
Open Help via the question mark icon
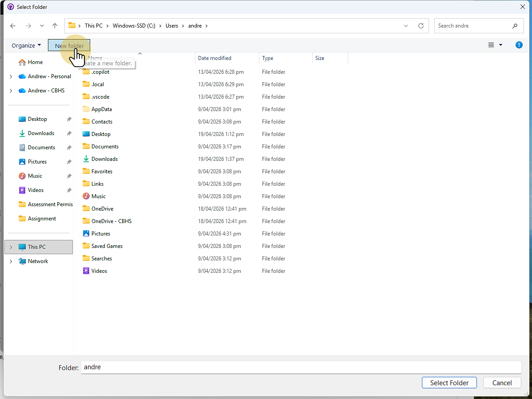pyautogui.click(x=519, y=45)
